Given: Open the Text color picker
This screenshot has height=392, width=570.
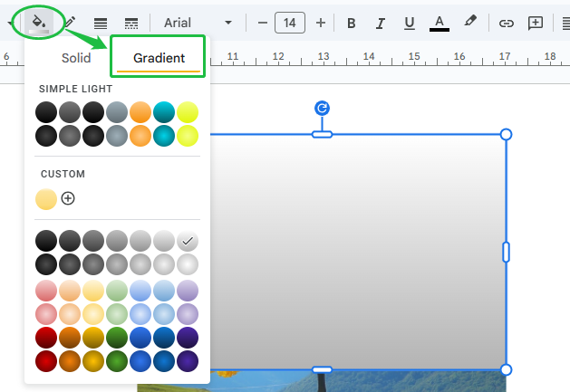Looking at the screenshot, I should (x=440, y=24).
